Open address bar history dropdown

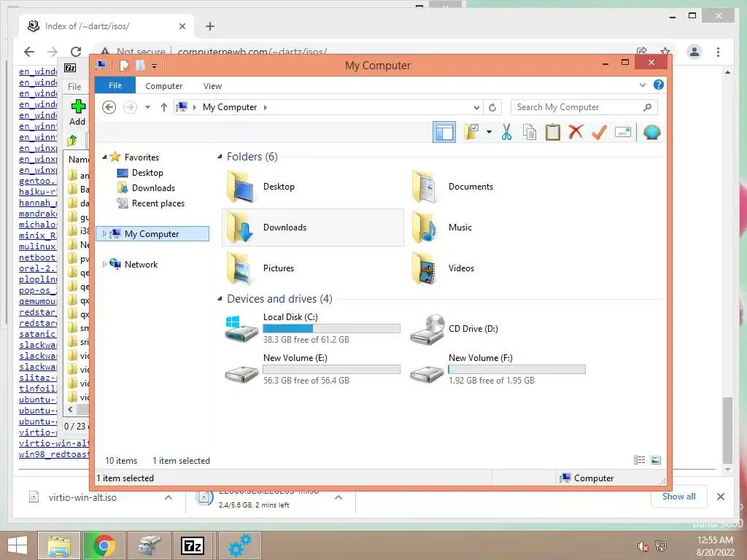[x=476, y=108]
